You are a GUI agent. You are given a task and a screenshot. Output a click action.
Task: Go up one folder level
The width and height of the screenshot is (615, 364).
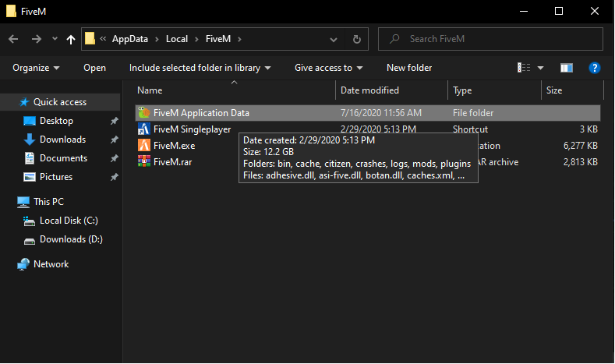coord(71,39)
